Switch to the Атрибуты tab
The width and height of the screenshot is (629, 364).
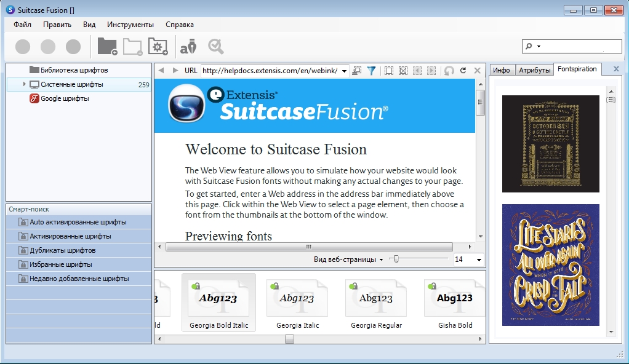(535, 70)
